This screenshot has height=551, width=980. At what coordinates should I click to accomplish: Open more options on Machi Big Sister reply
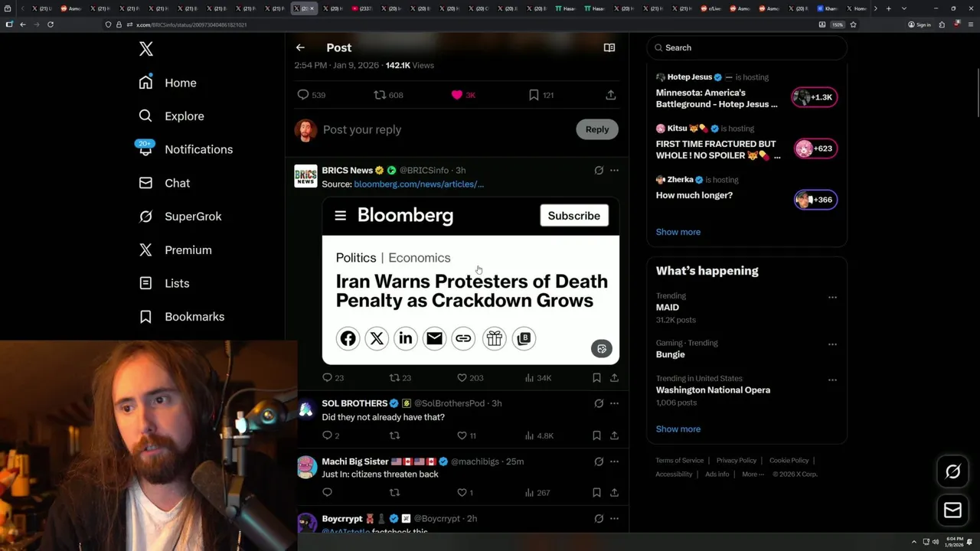click(x=614, y=461)
